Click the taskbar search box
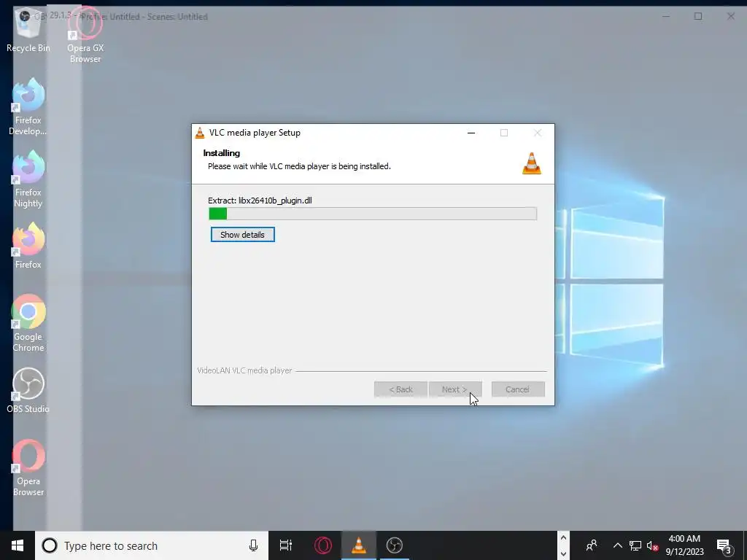The height and width of the screenshot is (560, 747). click(152, 545)
